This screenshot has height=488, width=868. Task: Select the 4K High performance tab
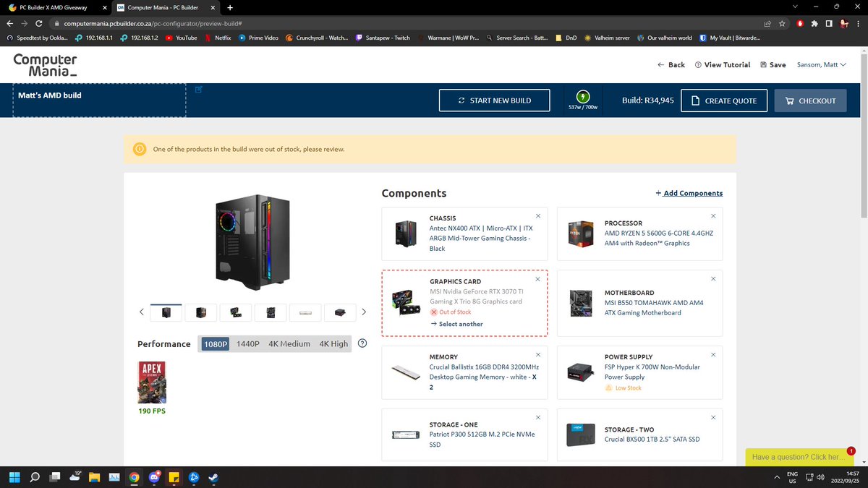tap(333, 344)
